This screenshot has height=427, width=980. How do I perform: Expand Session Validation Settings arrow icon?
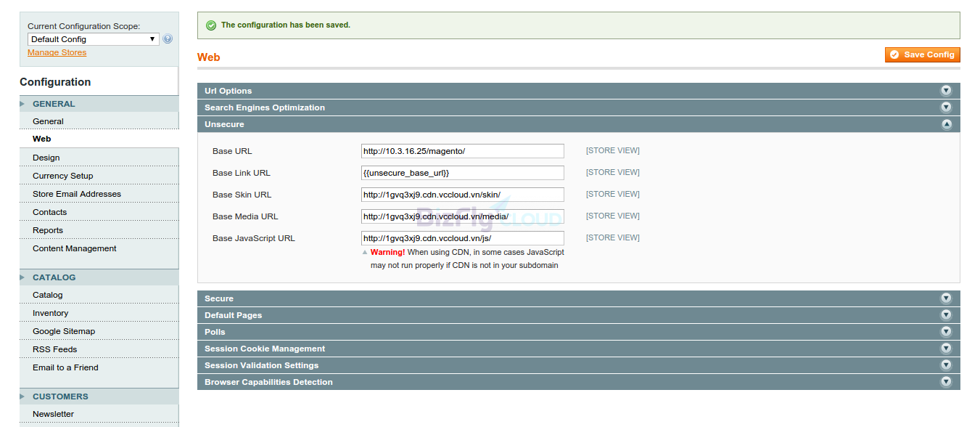946,365
